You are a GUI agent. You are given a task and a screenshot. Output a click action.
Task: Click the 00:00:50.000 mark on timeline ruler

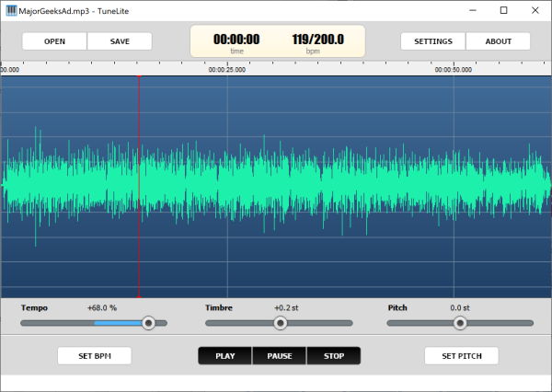tap(454, 69)
